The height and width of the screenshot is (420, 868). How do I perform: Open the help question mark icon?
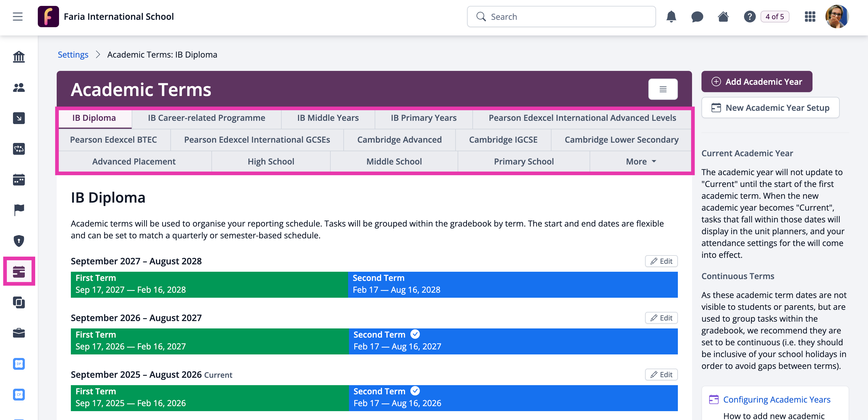click(x=749, y=17)
